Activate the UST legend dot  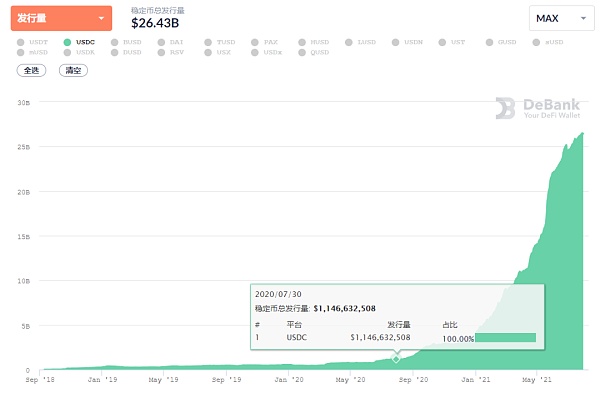[x=442, y=42]
